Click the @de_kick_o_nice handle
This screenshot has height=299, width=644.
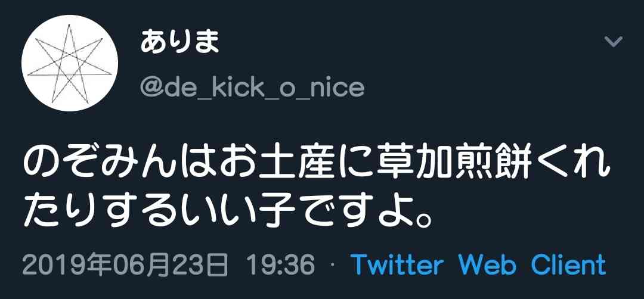252,88
